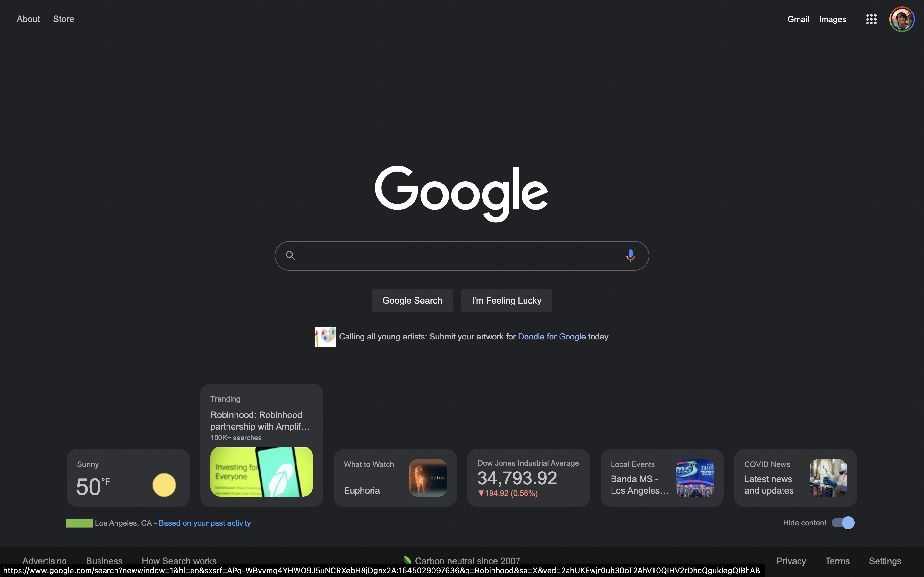The height and width of the screenshot is (577, 924).
Task: Enable the I'm Feeling Lucky button toggle
Action: click(x=506, y=300)
